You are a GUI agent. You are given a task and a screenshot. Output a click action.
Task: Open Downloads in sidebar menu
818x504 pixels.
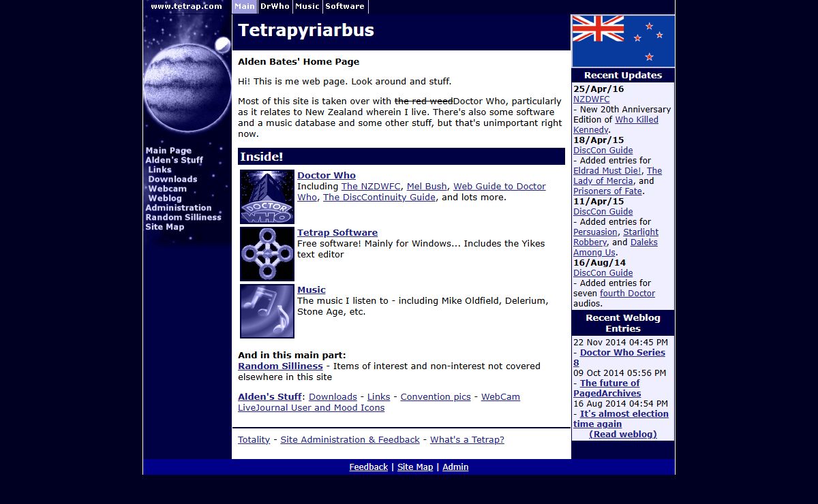(x=173, y=179)
